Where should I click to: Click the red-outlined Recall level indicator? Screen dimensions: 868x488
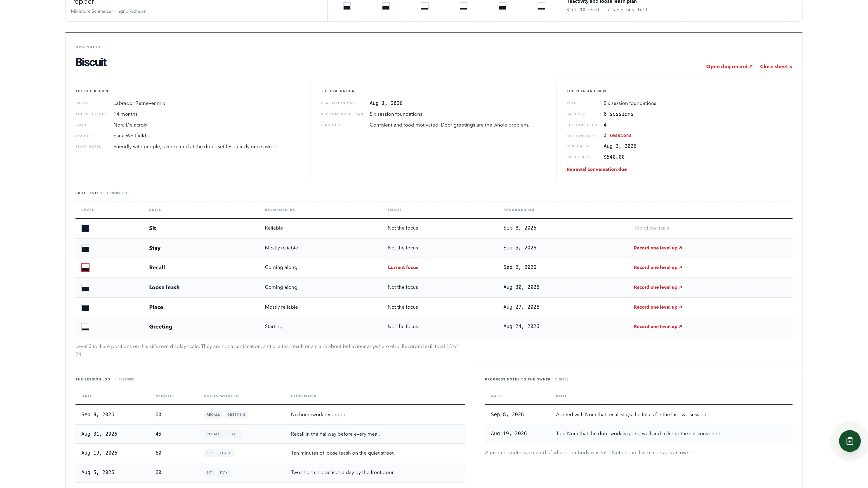[x=85, y=268]
